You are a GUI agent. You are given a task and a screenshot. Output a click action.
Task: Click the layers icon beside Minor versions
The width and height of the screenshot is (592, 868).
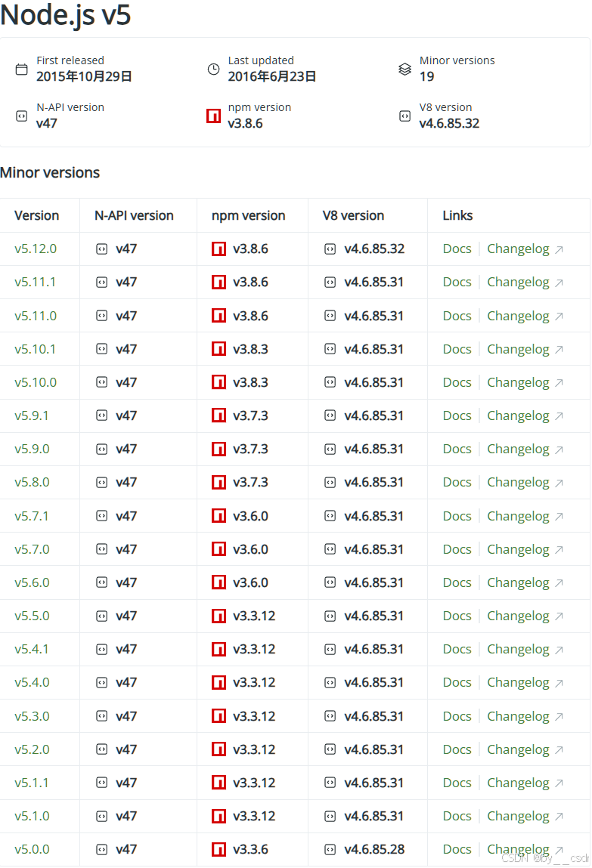pos(404,70)
